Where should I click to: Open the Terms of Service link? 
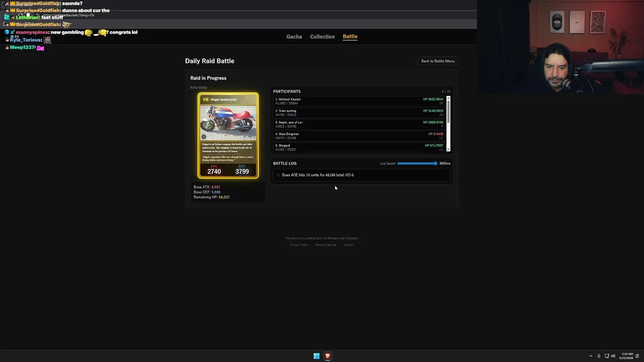[326, 245]
